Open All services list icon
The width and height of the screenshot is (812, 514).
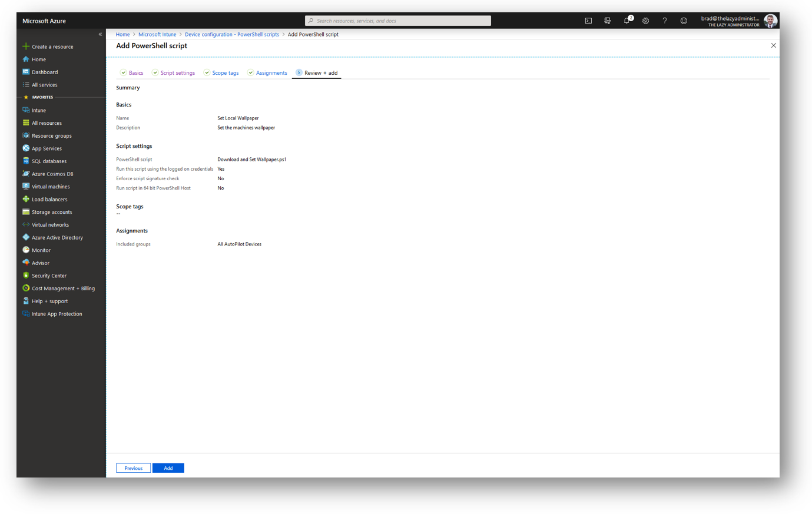pyautogui.click(x=26, y=85)
